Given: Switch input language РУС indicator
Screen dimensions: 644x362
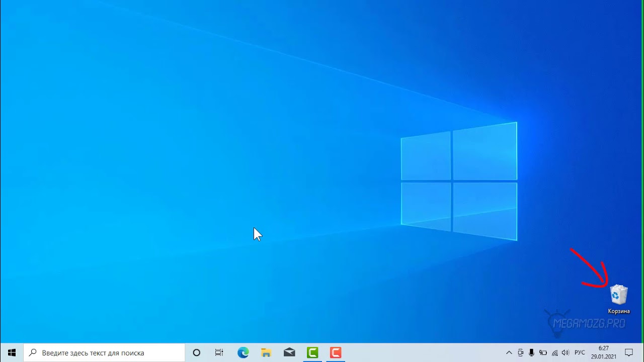Looking at the screenshot, I should click(x=580, y=352).
